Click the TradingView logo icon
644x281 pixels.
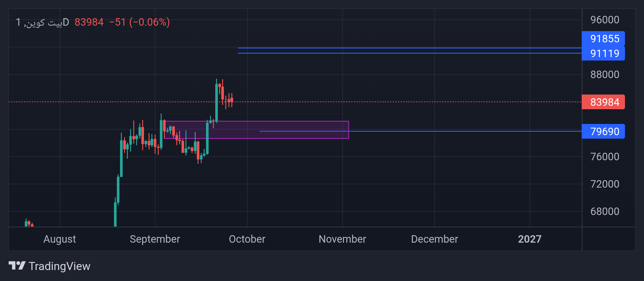17,265
